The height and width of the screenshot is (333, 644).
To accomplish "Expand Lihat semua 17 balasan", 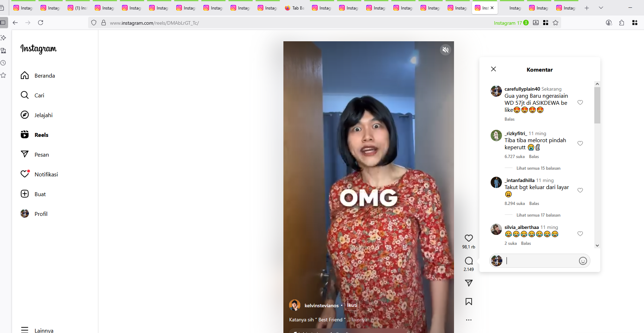I will 538,215.
